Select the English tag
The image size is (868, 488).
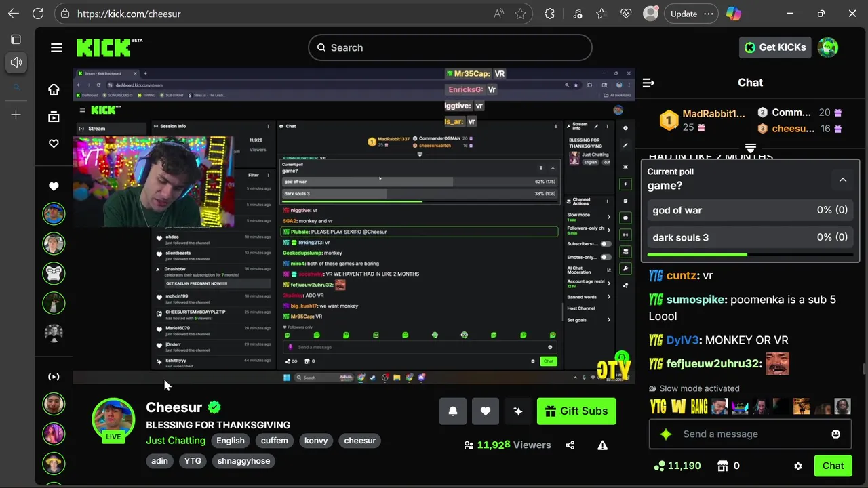click(231, 441)
